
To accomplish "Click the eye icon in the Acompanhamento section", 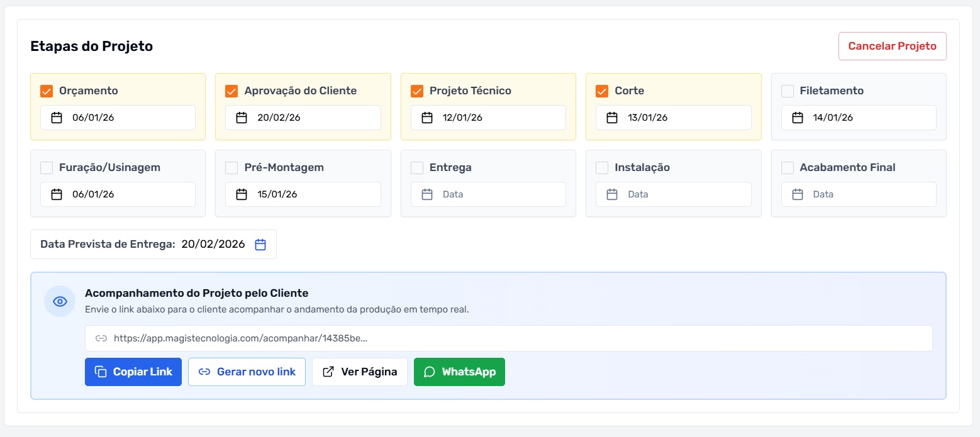I will pyautogui.click(x=59, y=301).
